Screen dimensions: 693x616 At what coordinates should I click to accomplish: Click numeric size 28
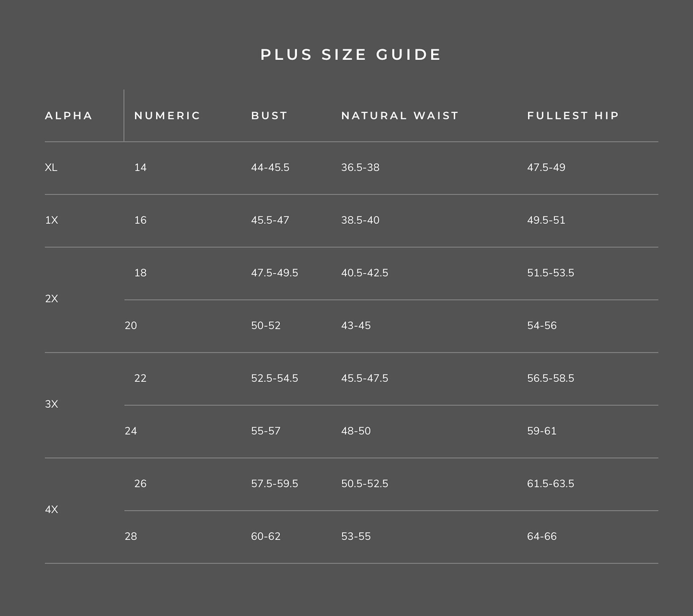point(131,536)
